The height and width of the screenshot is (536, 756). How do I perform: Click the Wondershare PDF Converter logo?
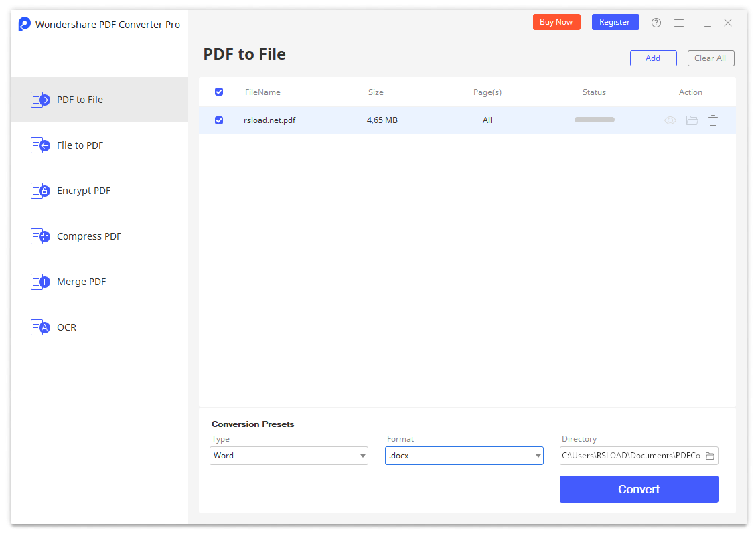pos(25,24)
